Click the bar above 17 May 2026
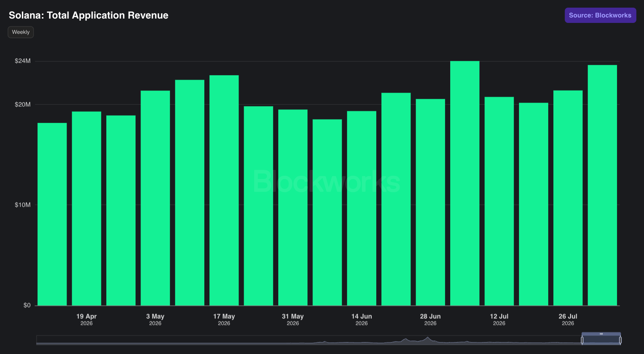644x354 pixels. [224, 190]
